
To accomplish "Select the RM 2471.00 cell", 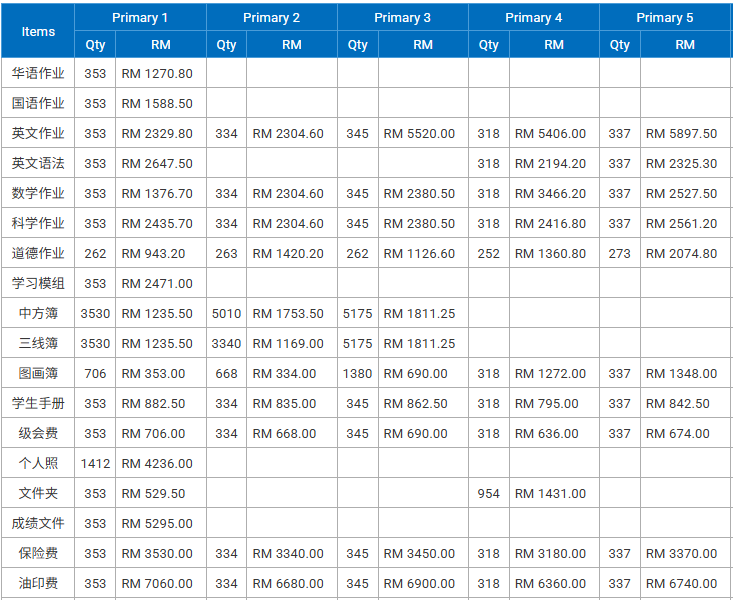I will (161, 282).
